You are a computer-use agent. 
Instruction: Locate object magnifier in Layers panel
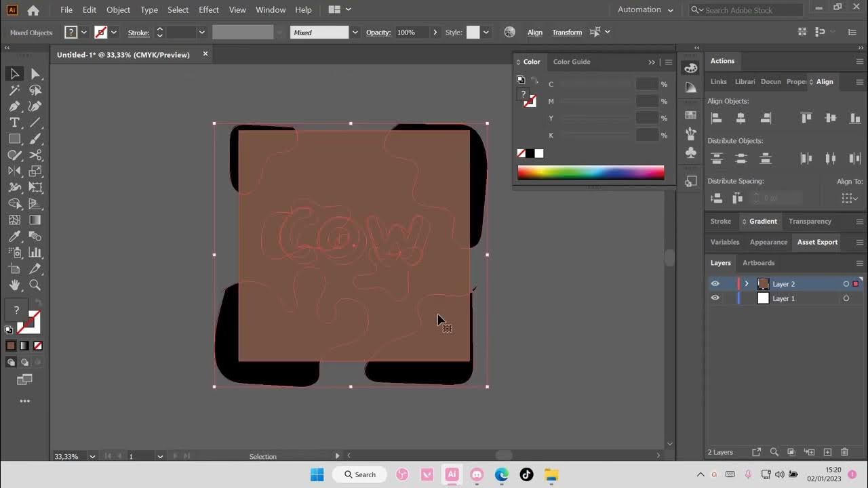(774, 452)
